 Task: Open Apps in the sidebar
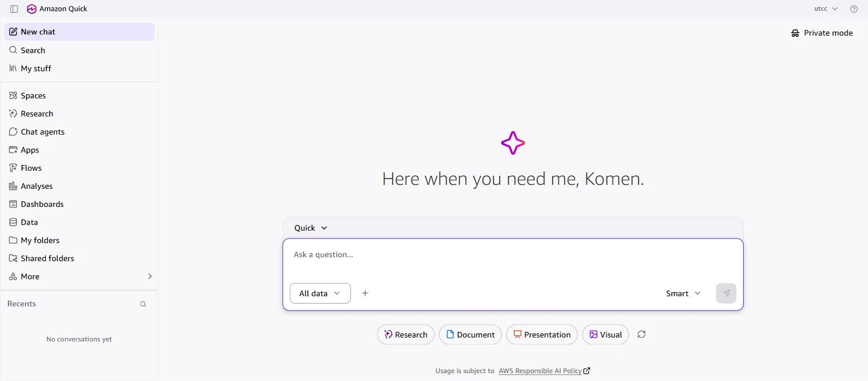[79, 150]
